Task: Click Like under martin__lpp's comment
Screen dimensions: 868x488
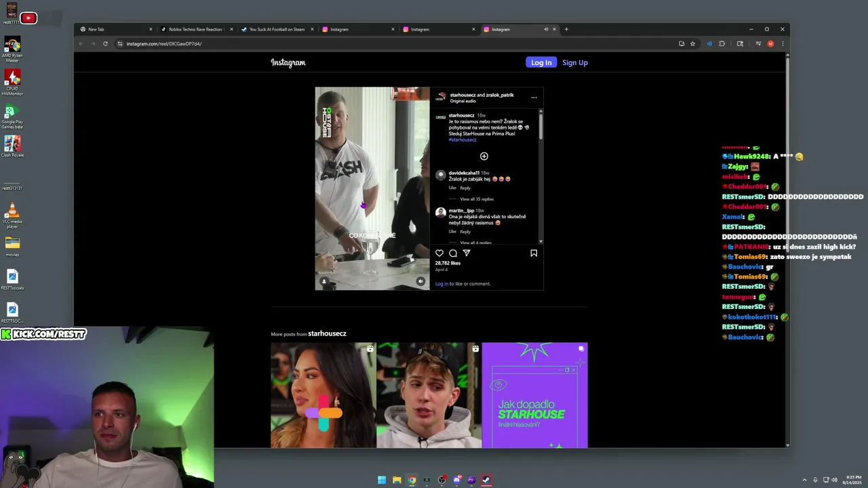Action: 452,232
